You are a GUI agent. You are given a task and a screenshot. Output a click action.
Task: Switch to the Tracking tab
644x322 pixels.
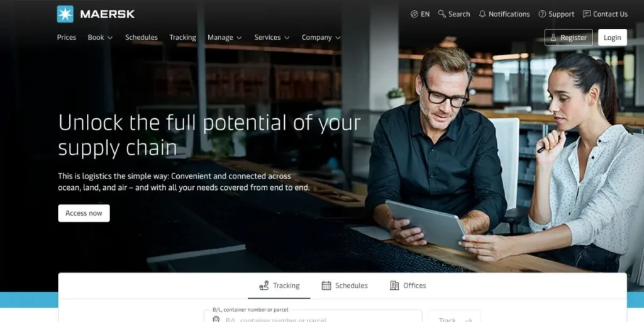click(279, 286)
